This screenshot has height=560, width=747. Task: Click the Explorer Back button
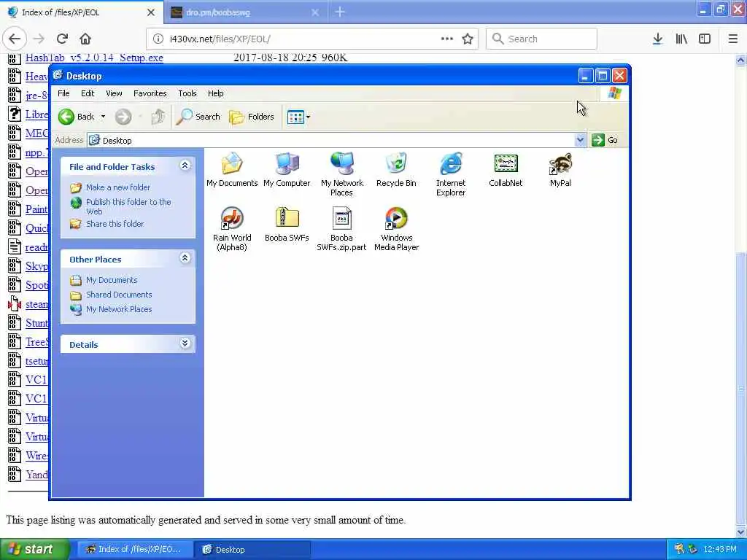coord(76,117)
